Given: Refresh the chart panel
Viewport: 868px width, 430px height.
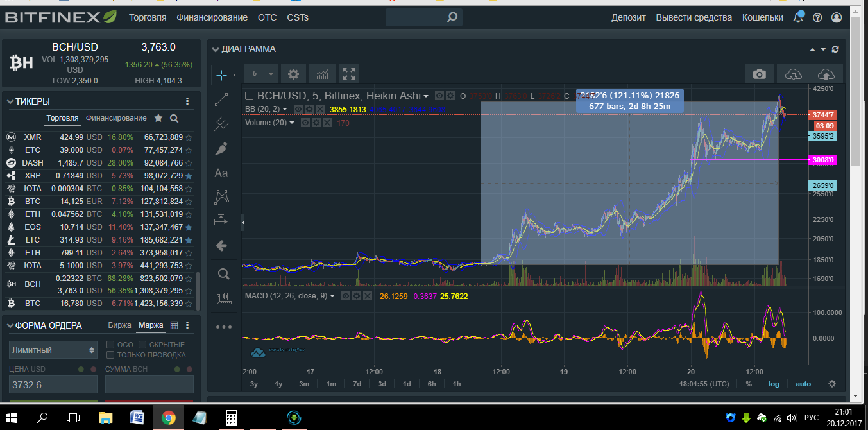Looking at the screenshot, I should point(835,49).
